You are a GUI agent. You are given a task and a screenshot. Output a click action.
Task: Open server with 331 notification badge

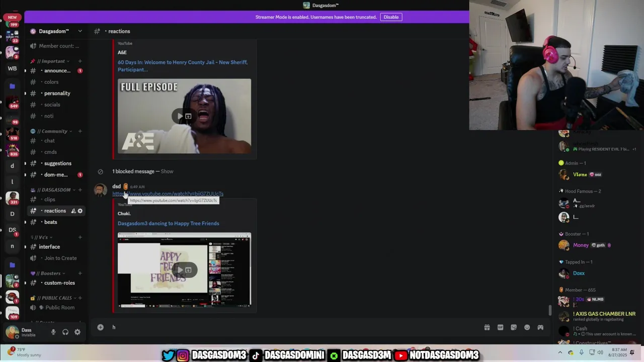[13, 197]
